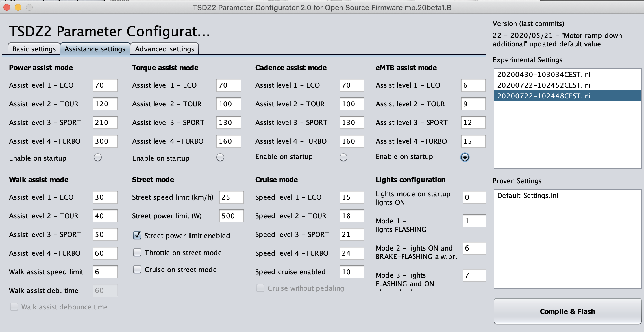The image size is (644, 332).
Task: Edit eMTB assist level 4 TURBO field
Action: pyautogui.click(x=473, y=141)
